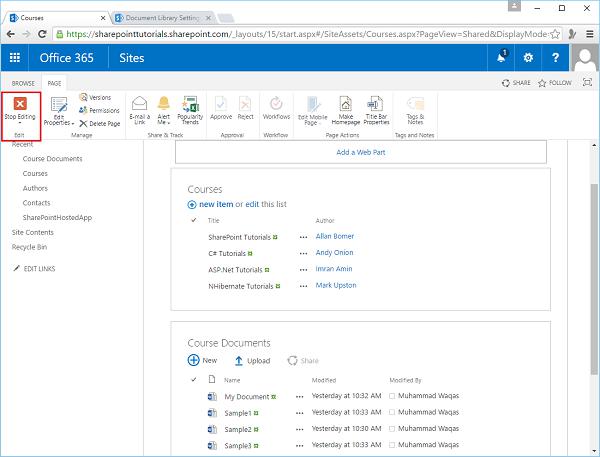Open ellipsis menu for Sample2
This screenshot has width=600, height=457.
tap(300, 429)
